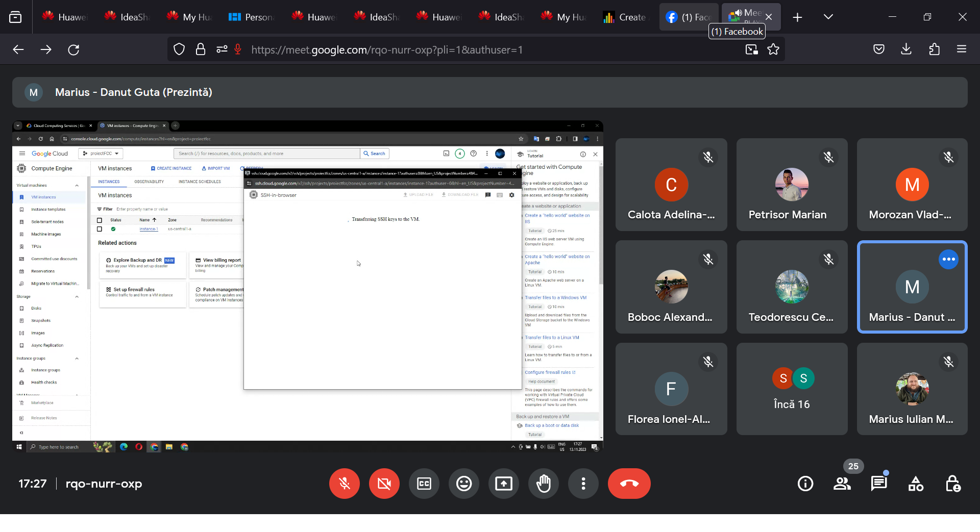The width and height of the screenshot is (980, 532).
Task: Switch to the Facebook tab
Action: [688, 17]
